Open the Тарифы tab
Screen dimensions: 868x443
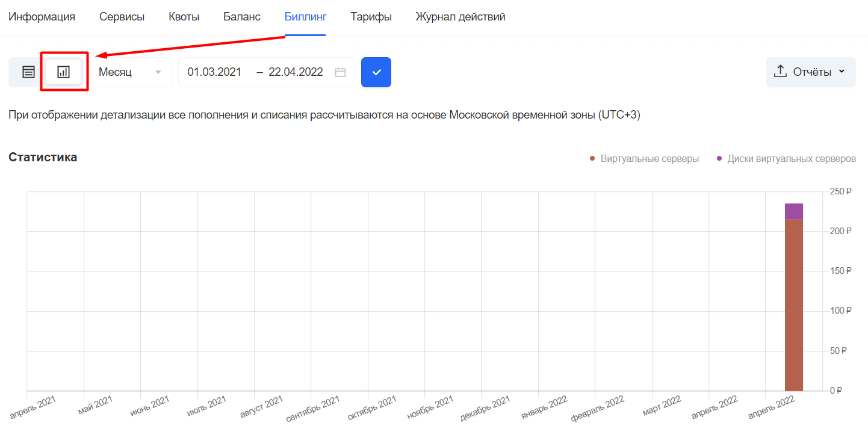click(371, 17)
